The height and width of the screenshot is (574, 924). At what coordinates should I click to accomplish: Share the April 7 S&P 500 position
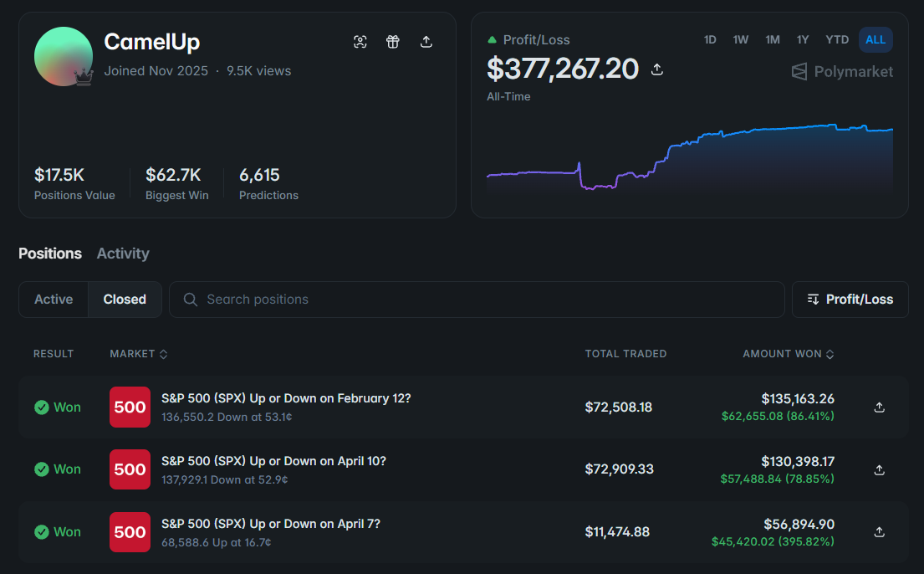[879, 532]
